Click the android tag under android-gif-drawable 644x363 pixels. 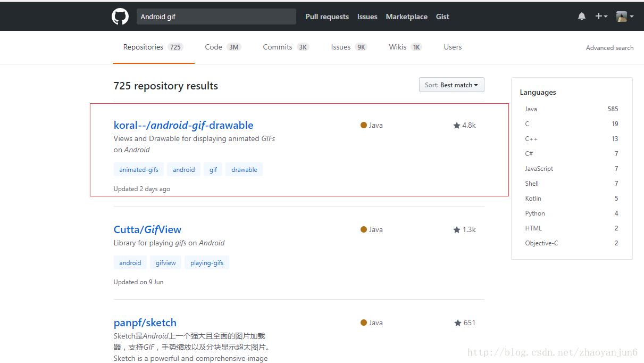(x=184, y=170)
